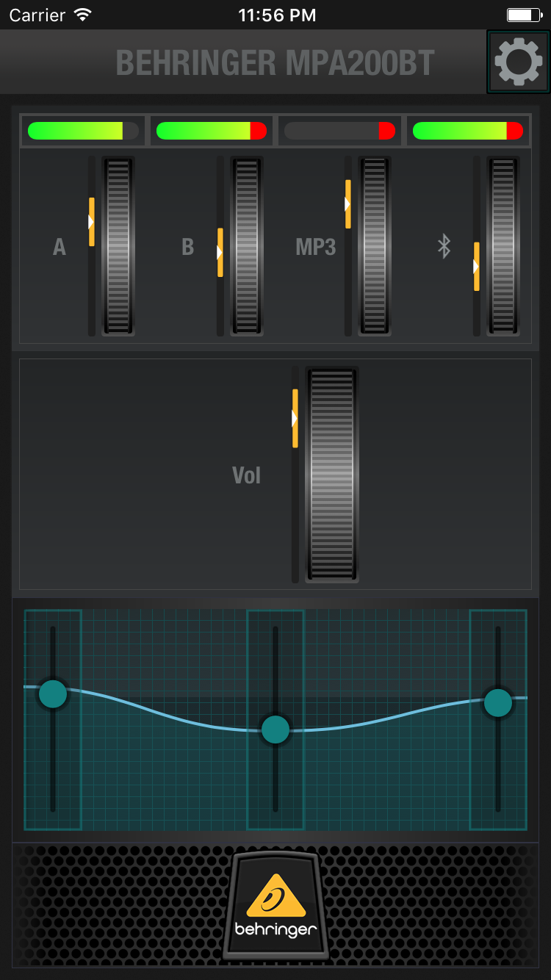This screenshot has width=551, height=980.
Task: Click the Bluetooth channel volume wheel
Action: [503, 246]
